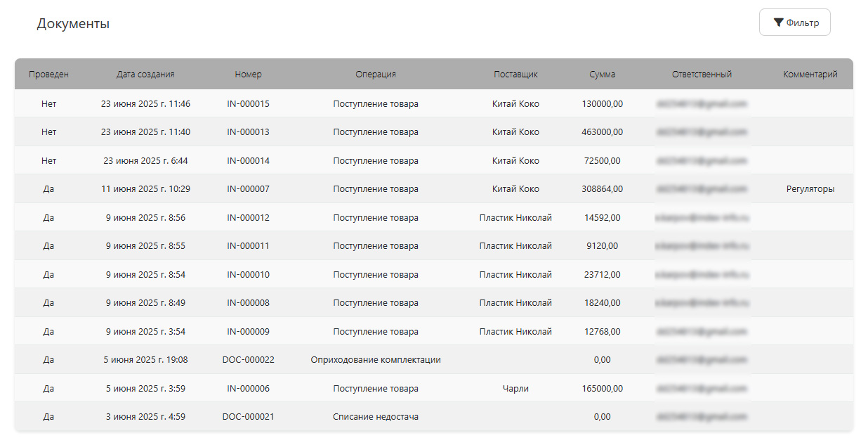Open document IN-000013 row
This screenshot has height=438, width=868.
(x=434, y=132)
